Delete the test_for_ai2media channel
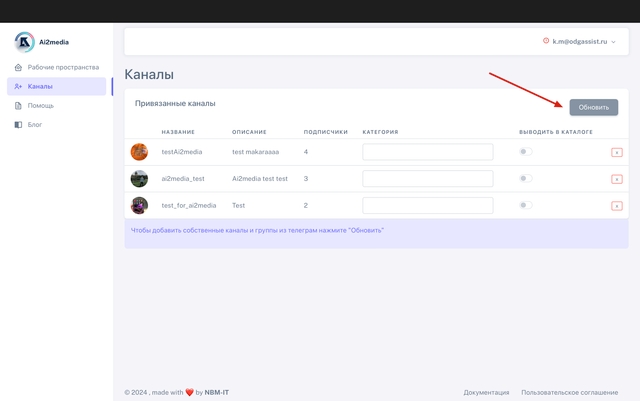Screen dimensions: 640x401 coord(617,205)
